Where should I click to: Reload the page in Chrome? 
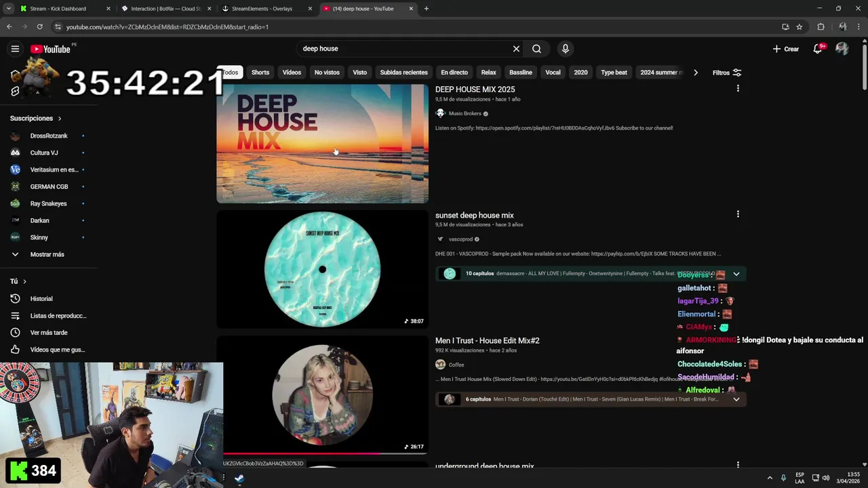[x=39, y=26]
